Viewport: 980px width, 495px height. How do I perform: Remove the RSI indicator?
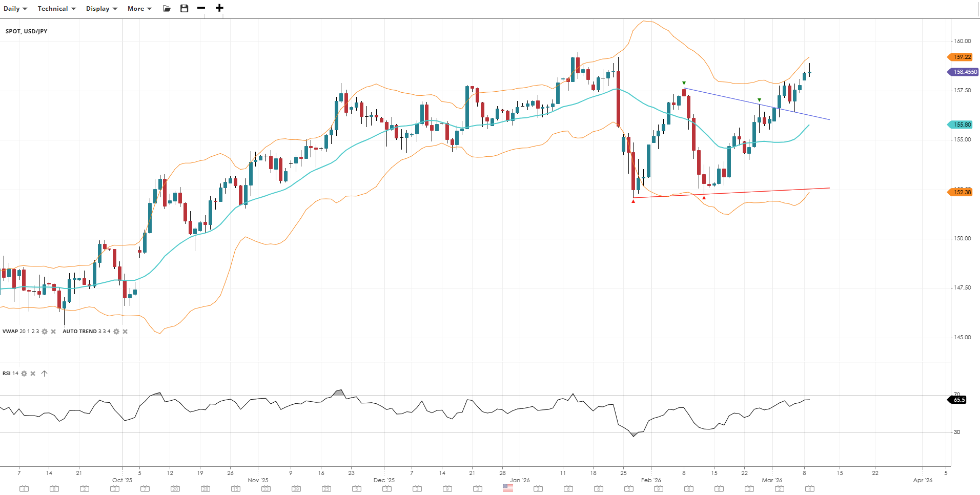click(x=33, y=374)
